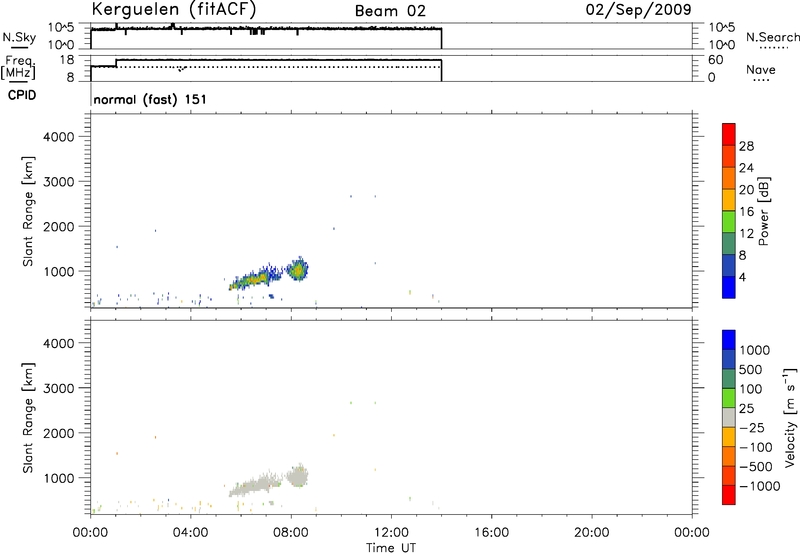800x554 pixels.
Task: Click the '4000' tick on power panel
Action: tap(59, 137)
